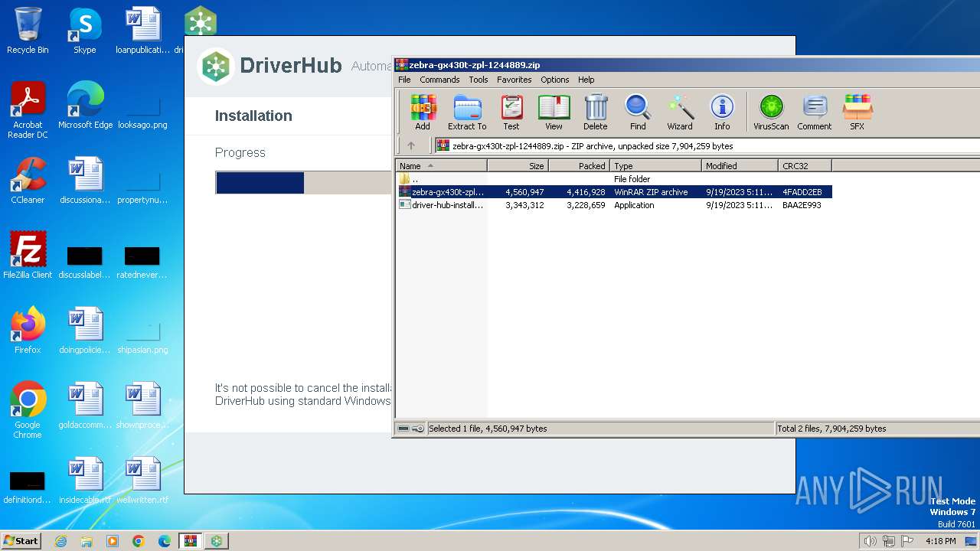
Task: Click the Acrobat Reader DC desktop icon
Action: 28,109
